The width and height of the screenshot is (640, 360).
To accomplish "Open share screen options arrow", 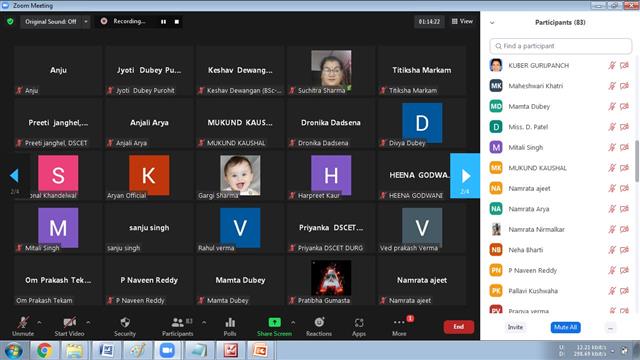I will pyautogui.click(x=293, y=322).
